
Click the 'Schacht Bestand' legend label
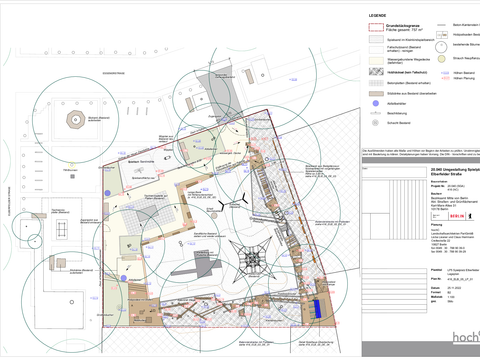click(x=399, y=123)
